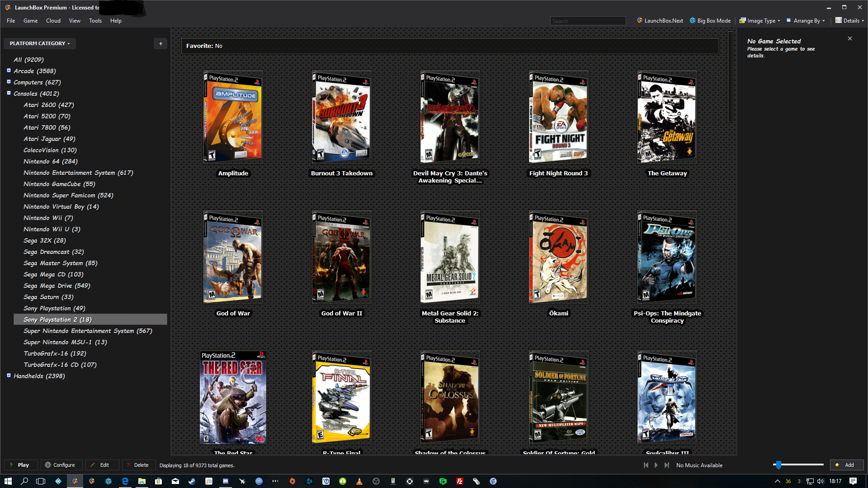This screenshot has height=488, width=868.
Task: Open the Cloud menu
Action: [x=53, y=21]
